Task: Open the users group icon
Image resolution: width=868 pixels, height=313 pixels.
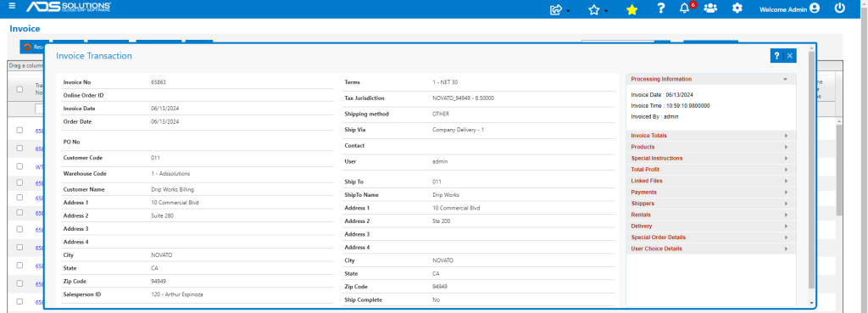Action: point(710,8)
